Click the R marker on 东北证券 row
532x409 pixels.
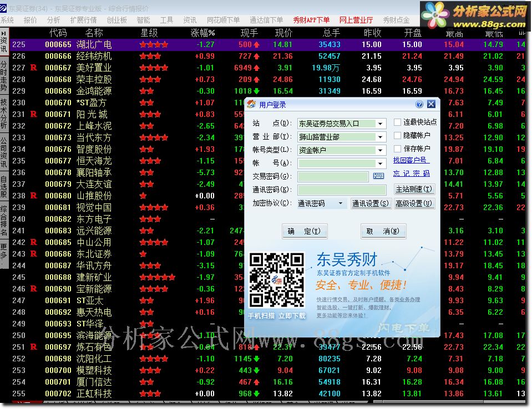point(34,254)
